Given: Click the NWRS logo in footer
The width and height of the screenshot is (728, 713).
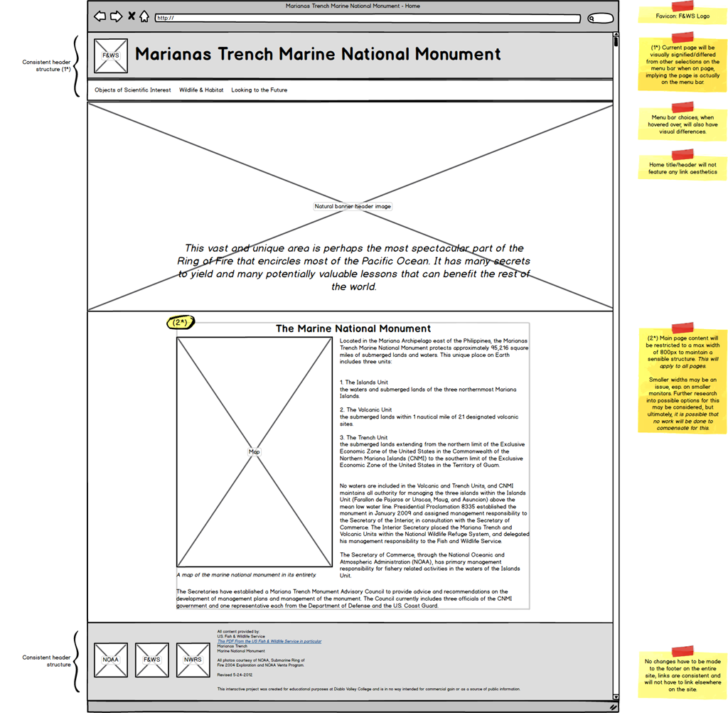Looking at the screenshot, I should pos(193,660).
